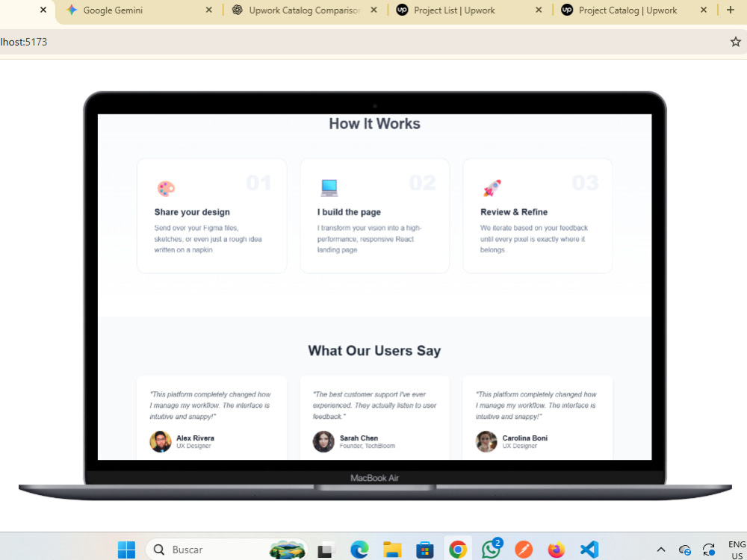Click the Send over your Figma files description
Screen dimensions: 747x560
[208, 239]
